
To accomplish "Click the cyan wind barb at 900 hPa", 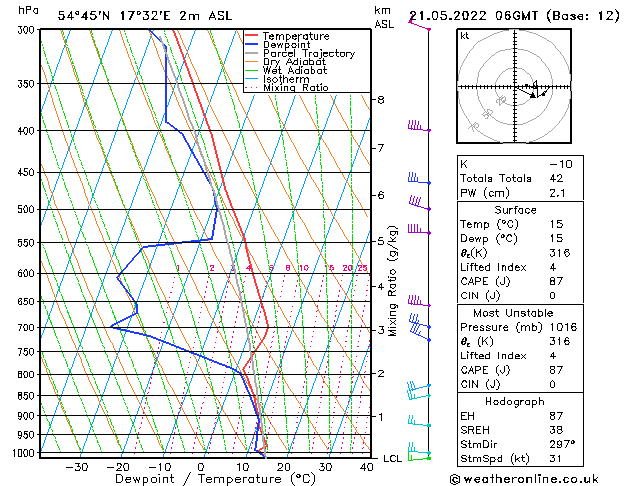I will click(419, 421).
